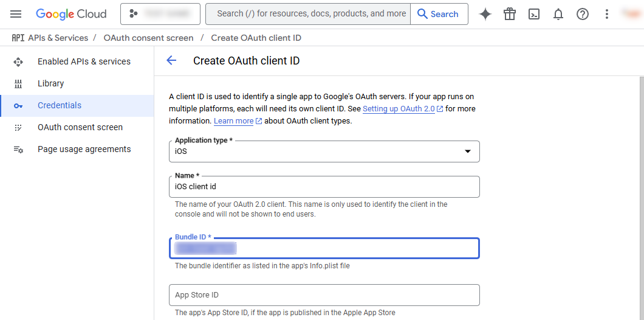The width and height of the screenshot is (644, 320).
Task: Select Credentials in the sidebar
Action: tap(77, 106)
